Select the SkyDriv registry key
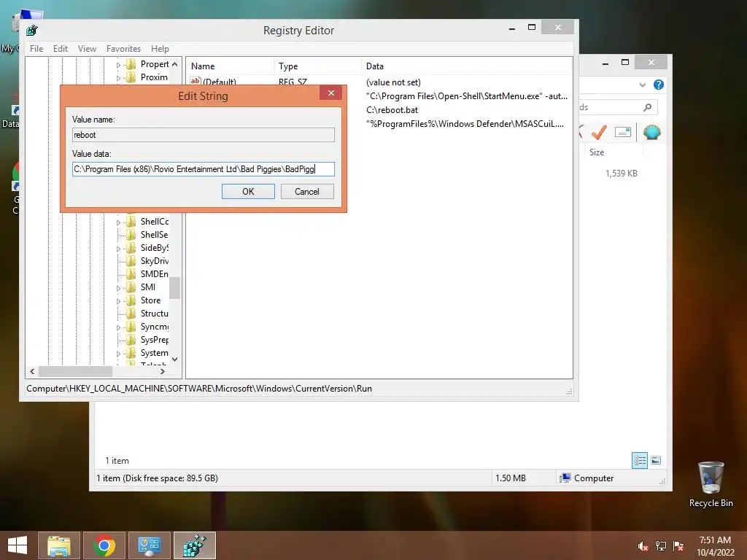The width and height of the screenshot is (747, 560). pos(155,261)
